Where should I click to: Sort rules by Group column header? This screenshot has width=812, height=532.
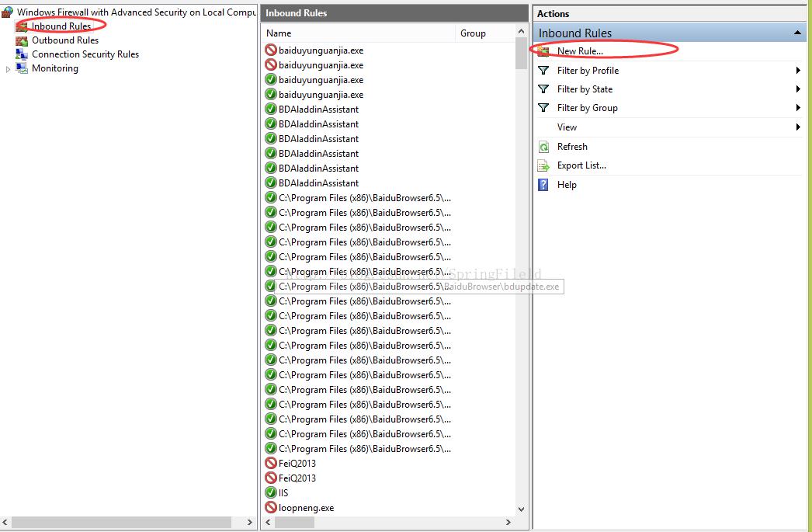click(x=484, y=33)
